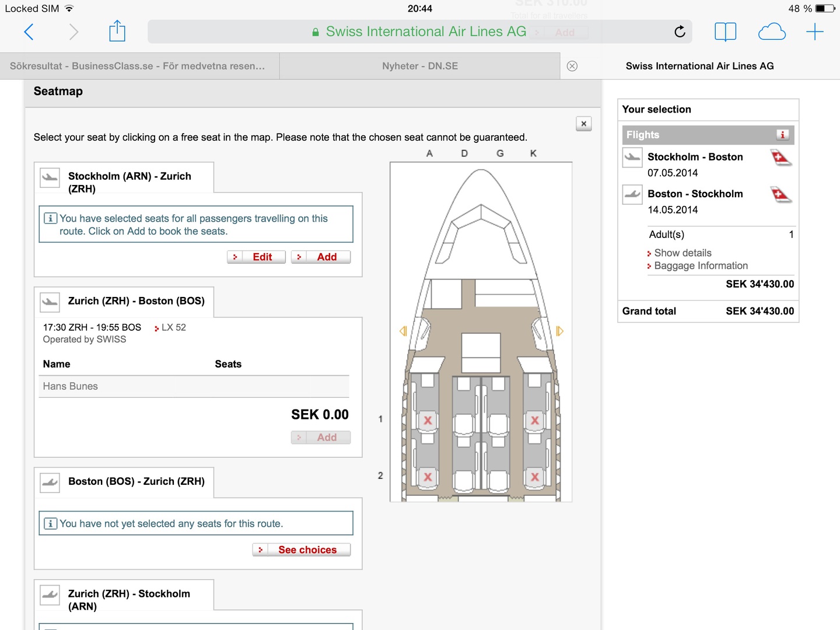Reload the page with the refresh icon
The height and width of the screenshot is (630, 840).
click(680, 32)
